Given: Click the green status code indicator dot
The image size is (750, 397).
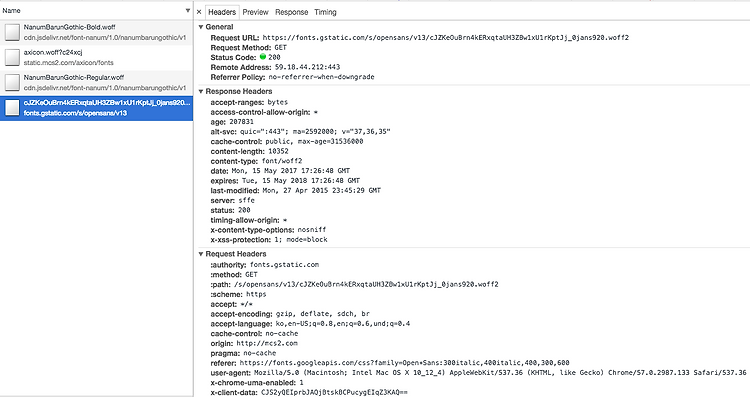Looking at the screenshot, I should point(263,57).
